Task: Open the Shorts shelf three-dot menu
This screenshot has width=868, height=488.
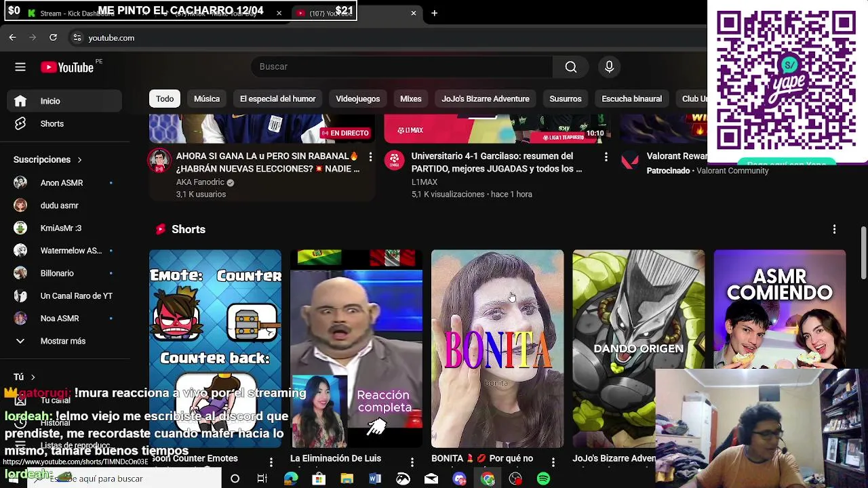Action: point(834,230)
